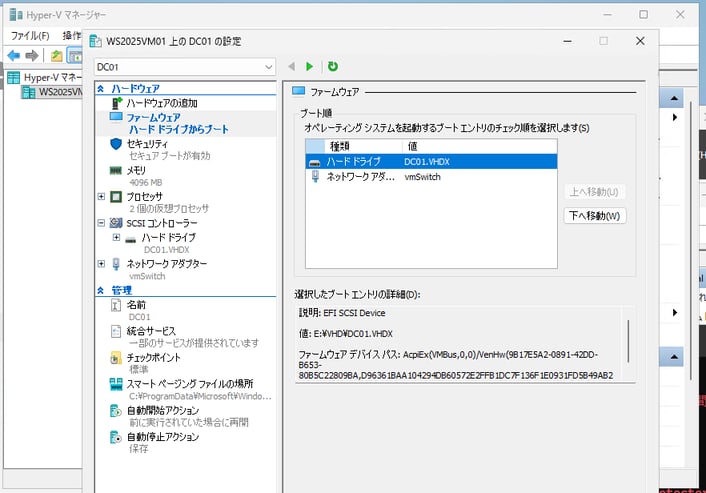Viewport: 706px width, 493px height.
Task: Select the ハード ドライブ DC01.VHDX boot entry
Action: (x=431, y=162)
